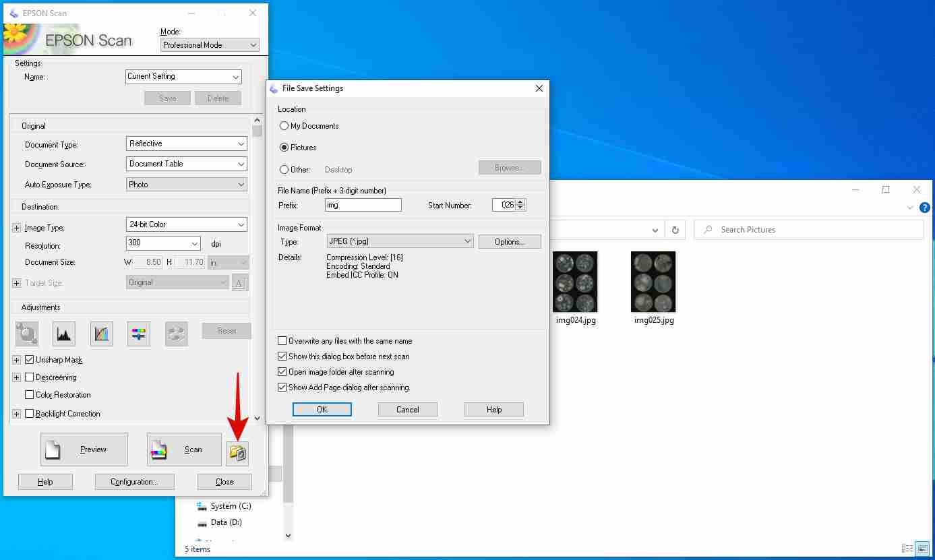Increase Start Number with up arrow

(520, 201)
